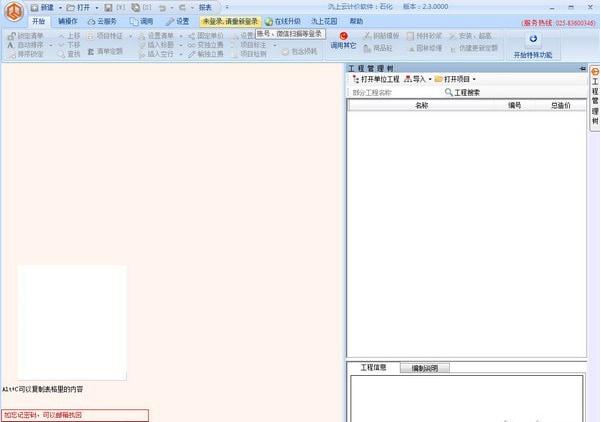601x422 pixels.
Task: Expand the 打开项目 dropdown arrow
Action: click(x=474, y=79)
